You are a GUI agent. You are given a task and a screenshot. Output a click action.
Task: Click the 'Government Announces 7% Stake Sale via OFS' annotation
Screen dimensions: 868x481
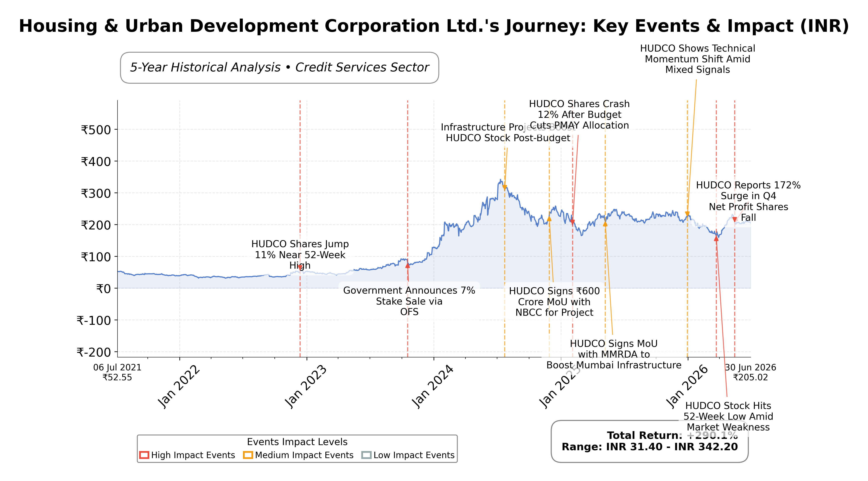coord(409,301)
